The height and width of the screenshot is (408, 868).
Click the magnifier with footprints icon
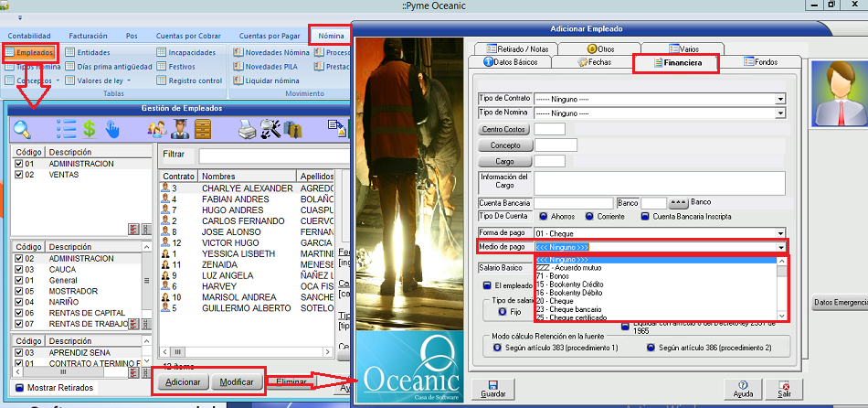point(270,129)
